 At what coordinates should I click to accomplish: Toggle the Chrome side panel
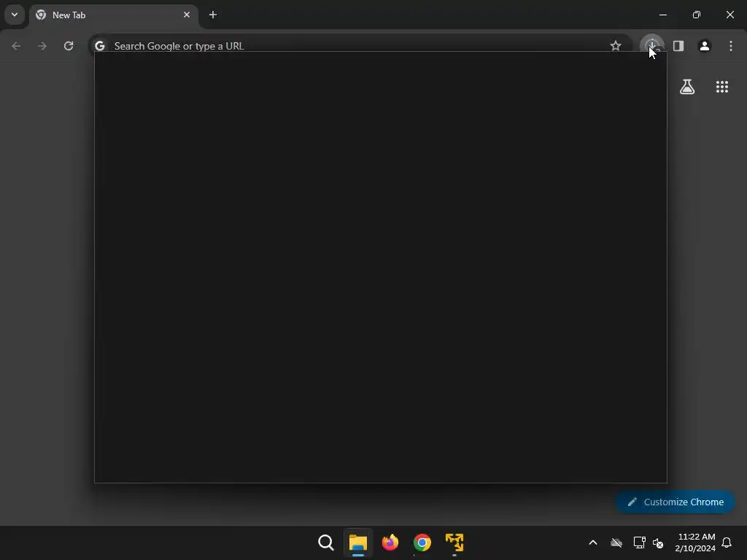pos(678,46)
